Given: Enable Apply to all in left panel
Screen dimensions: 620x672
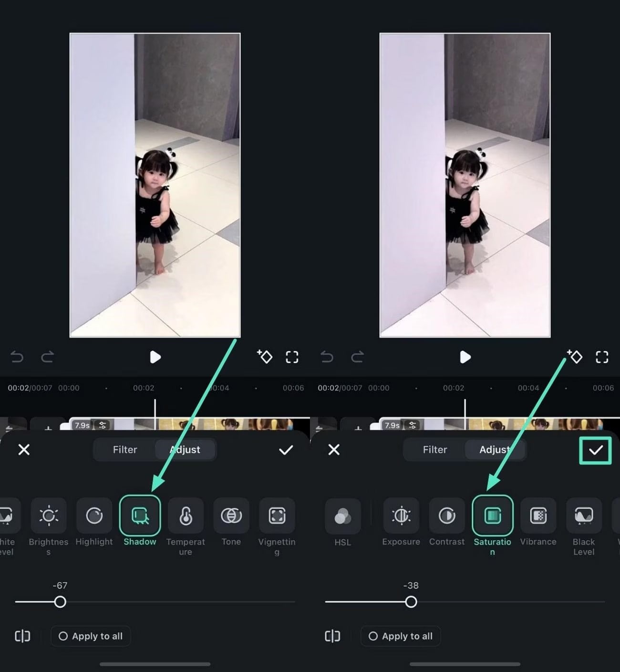Looking at the screenshot, I should (x=91, y=636).
